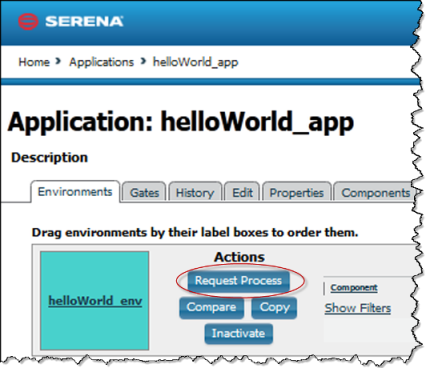Switch to the Edit tab
The height and width of the screenshot is (368, 426).
tap(242, 193)
